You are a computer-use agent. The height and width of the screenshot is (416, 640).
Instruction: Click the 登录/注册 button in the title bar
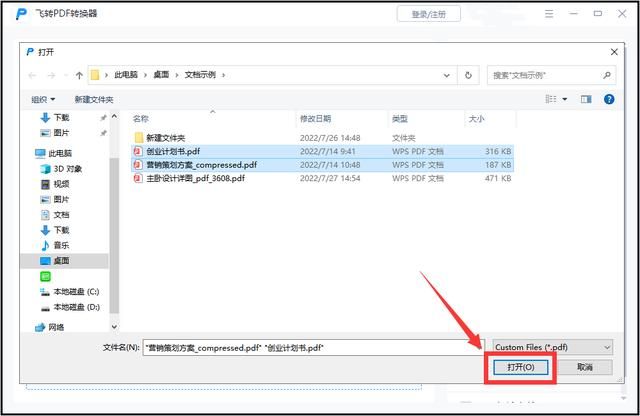tap(429, 14)
